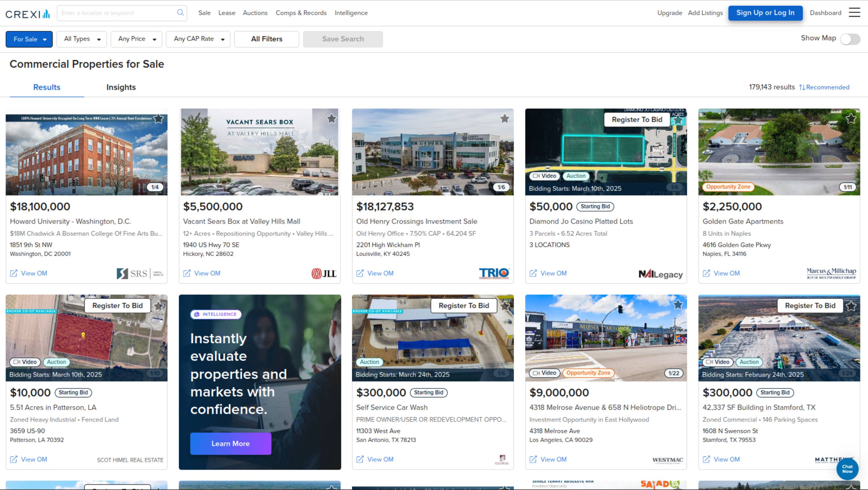The width and height of the screenshot is (868, 490).
Task: Click Learn More on the Intelligence ad
Action: [x=230, y=444]
